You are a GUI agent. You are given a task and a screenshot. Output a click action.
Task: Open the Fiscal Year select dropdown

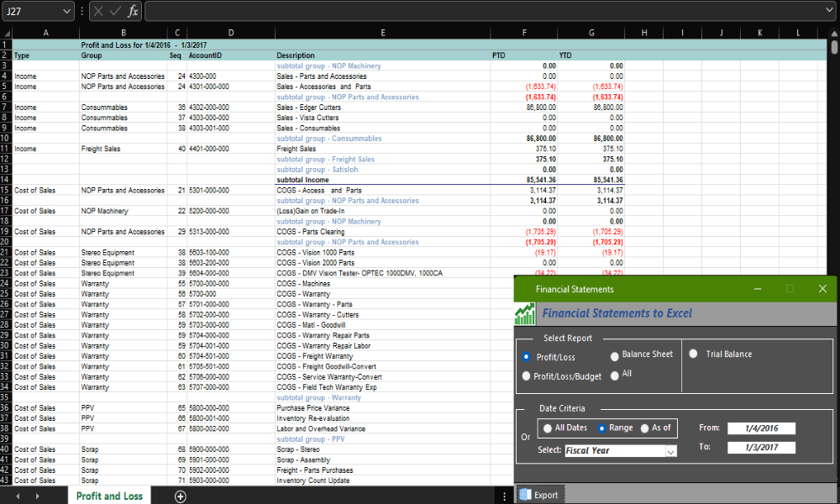click(x=670, y=451)
